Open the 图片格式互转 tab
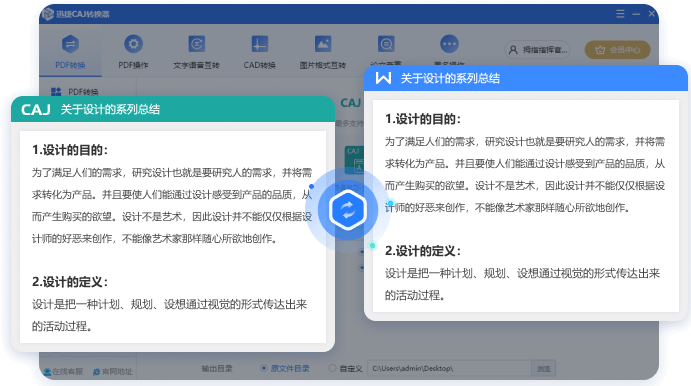The image size is (691, 386). 323,52
